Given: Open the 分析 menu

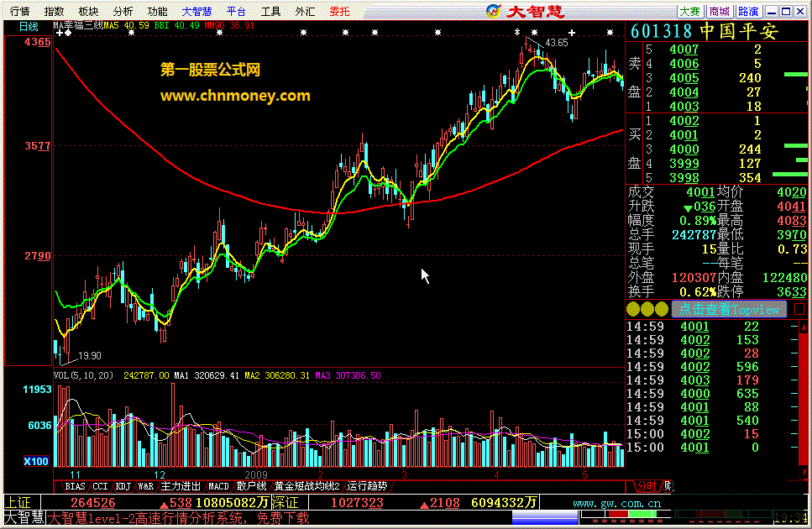Looking at the screenshot, I should click(123, 11).
